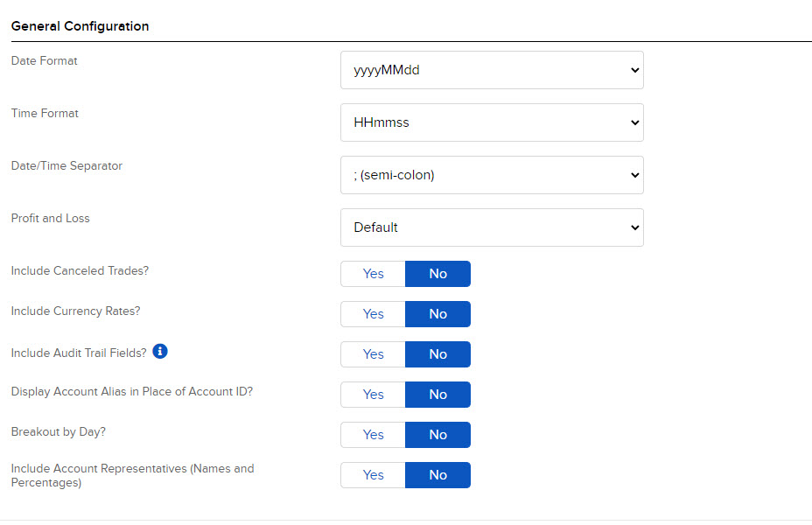Image resolution: width=812 pixels, height=525 pixels.
Task: Click the chevron arrow on the semi-colon selector
Action: [635, 175]
